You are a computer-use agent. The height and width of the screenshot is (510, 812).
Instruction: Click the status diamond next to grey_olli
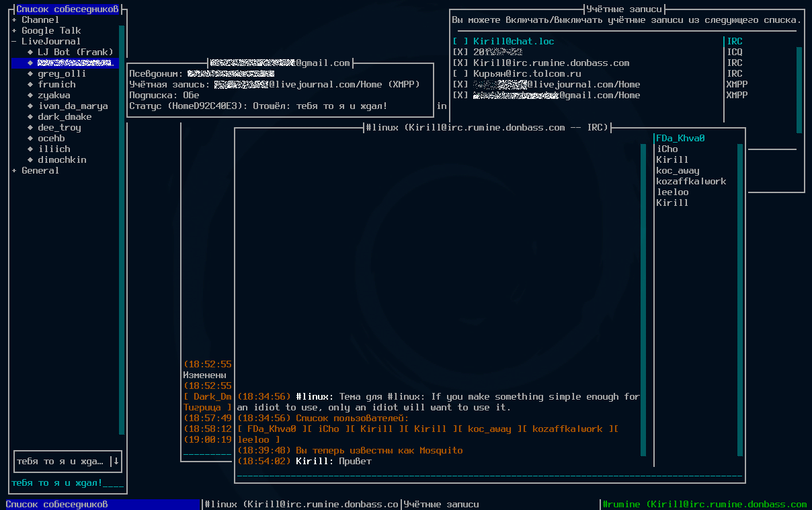pyautogui.click(x=30, y=73)
